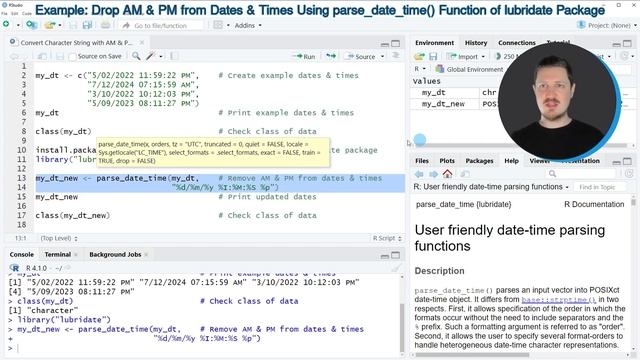This screenshot has width=640, height=360.
Task: Click the Find/Replace magnifier icon
Action: (136, 56)
